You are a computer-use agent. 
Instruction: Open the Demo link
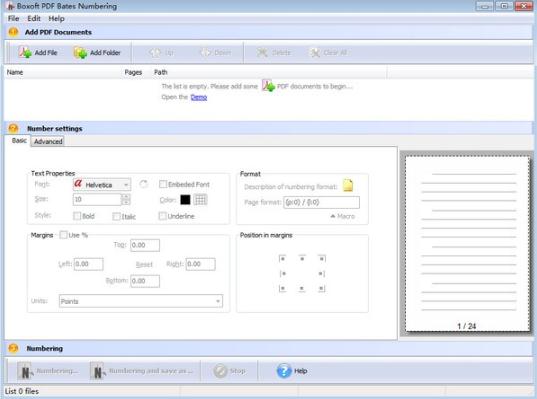(x=199, y=97)
